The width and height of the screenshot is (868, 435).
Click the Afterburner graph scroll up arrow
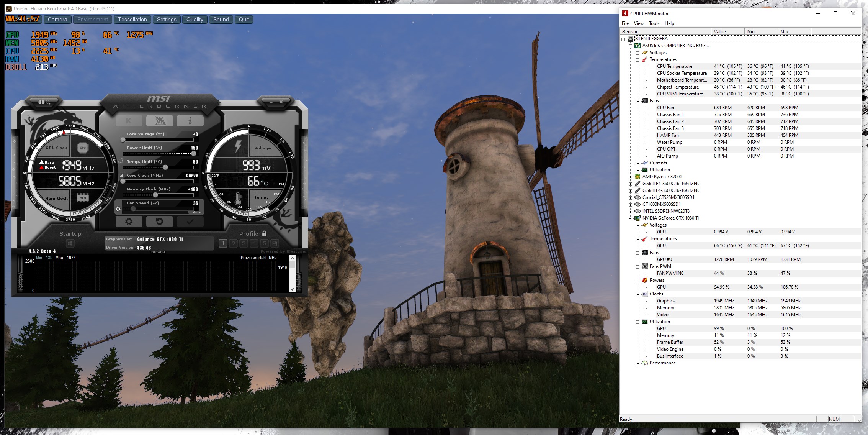click(x=292, y=259)
